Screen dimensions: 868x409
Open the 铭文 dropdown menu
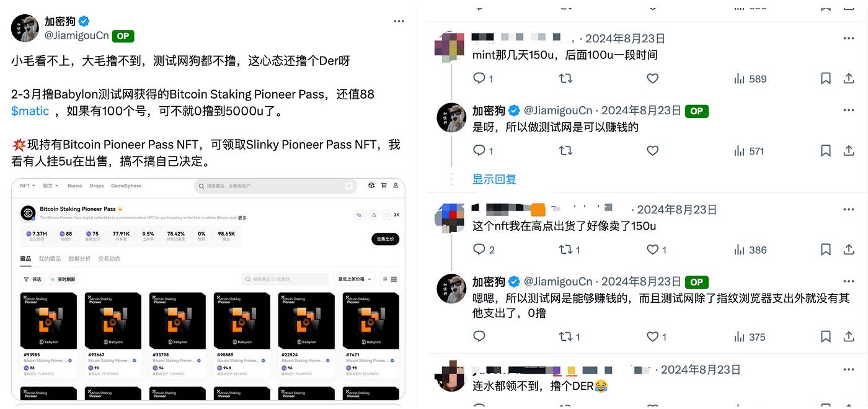51,186
